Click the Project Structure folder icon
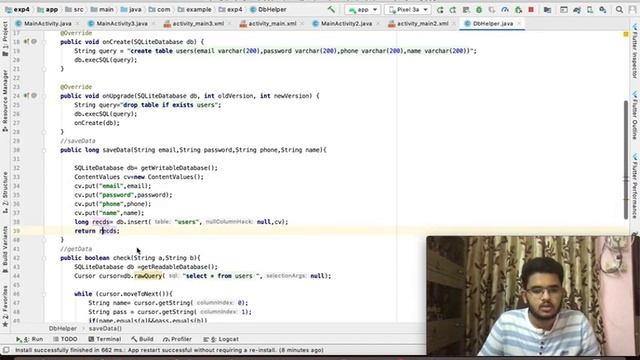 547,9
